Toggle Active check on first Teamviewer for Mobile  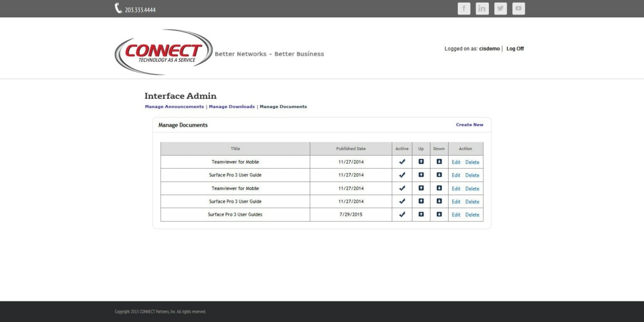coord(402,162)
